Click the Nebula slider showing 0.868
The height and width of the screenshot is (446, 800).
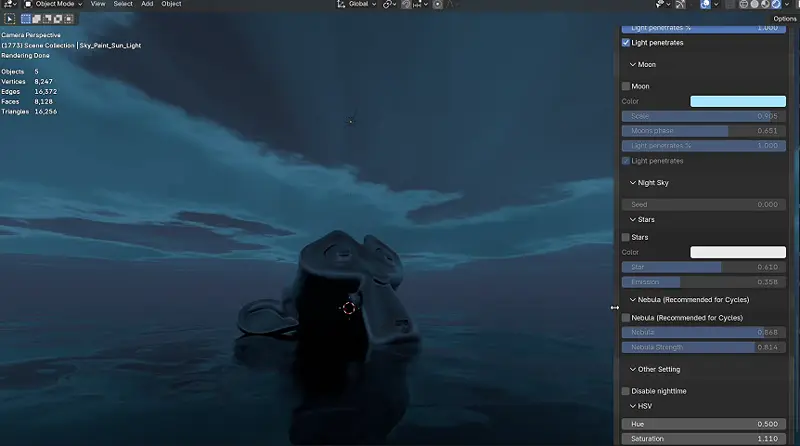tap(704, 333)
